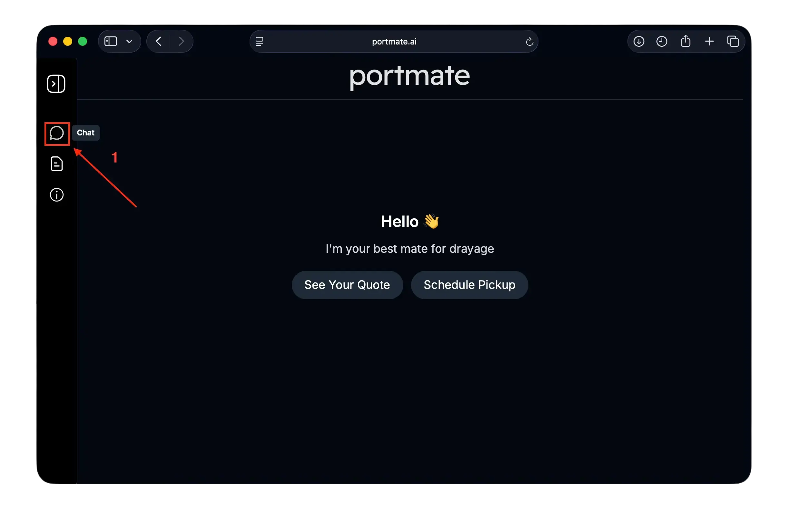Click "I'm your best mate for drayage" text
The height and width of the screenshot is (532, 788).
click(x=409, y=249)
